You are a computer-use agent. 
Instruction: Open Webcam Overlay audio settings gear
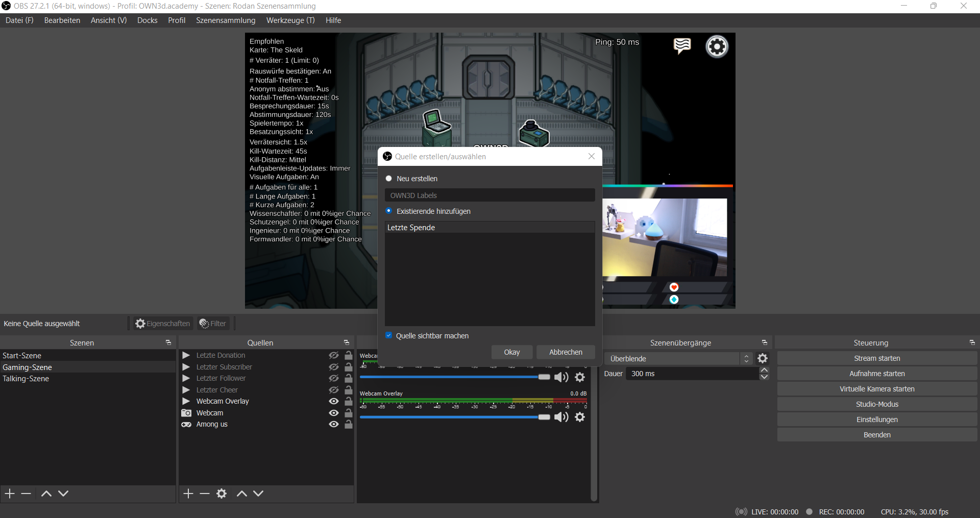click(x=580, y=417)
